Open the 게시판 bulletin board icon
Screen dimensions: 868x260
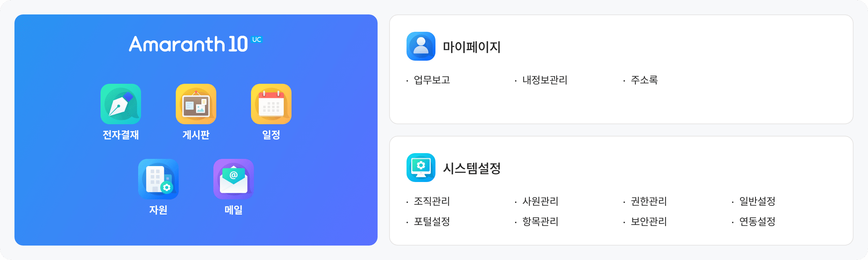(196, 104)
